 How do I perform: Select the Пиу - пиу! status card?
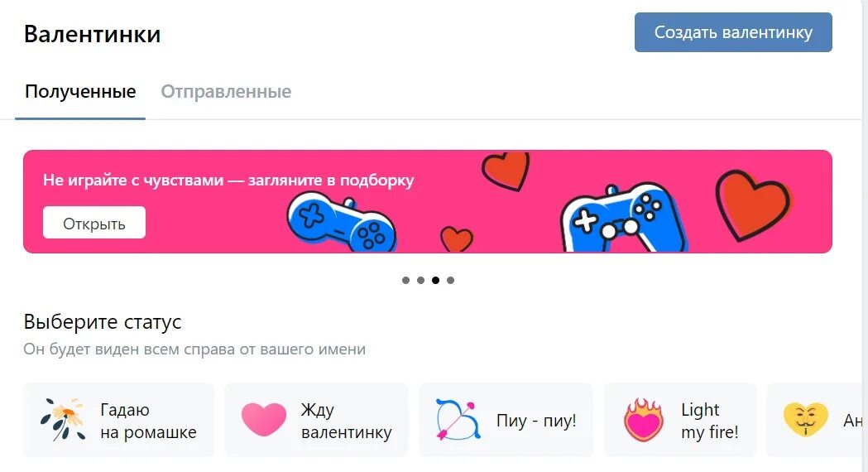point(506,420)
